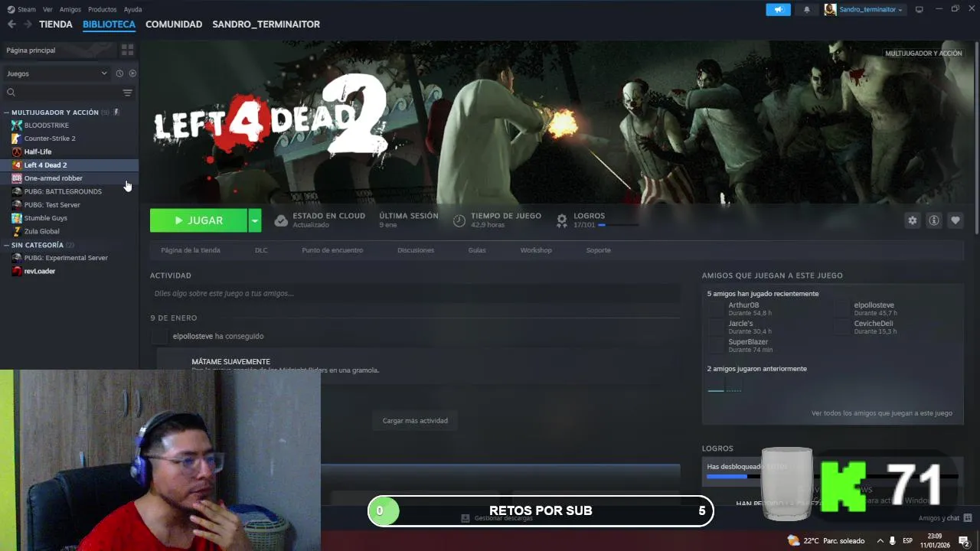Image resolution: width=980 pixels, height=551 pixels.
Task: Select One-armed robber in the library
Action: (x=53, y=178)
